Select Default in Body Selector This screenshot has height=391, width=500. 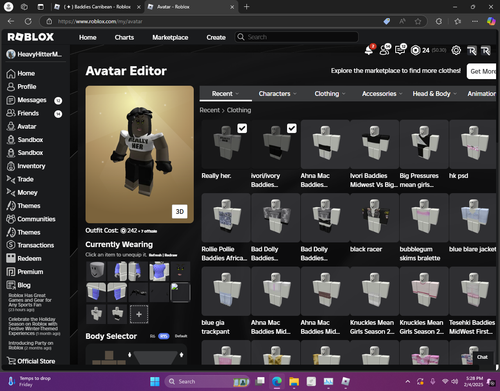(x=181, y=336)
